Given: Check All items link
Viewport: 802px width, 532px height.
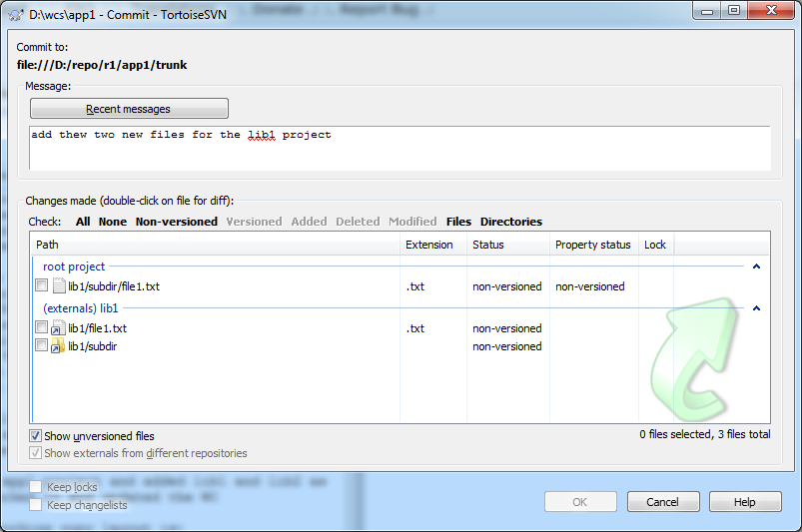Looking at the screenshot, I should tap(83, 222).
